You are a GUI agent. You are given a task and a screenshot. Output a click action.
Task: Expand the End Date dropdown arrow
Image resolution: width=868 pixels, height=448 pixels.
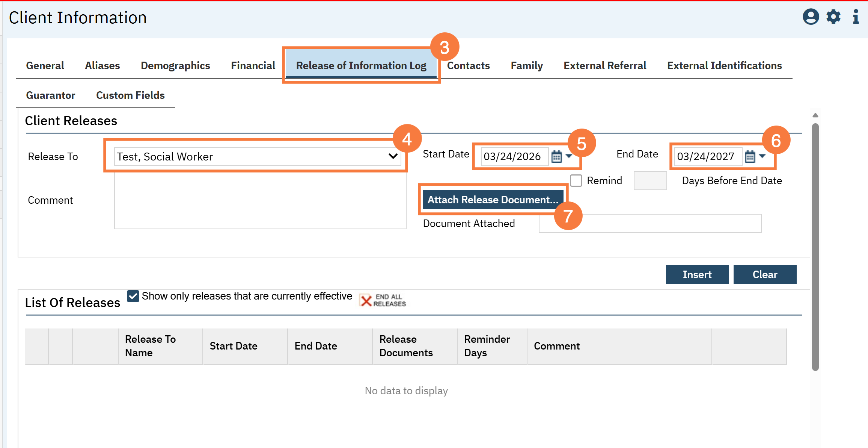(762, 156)
